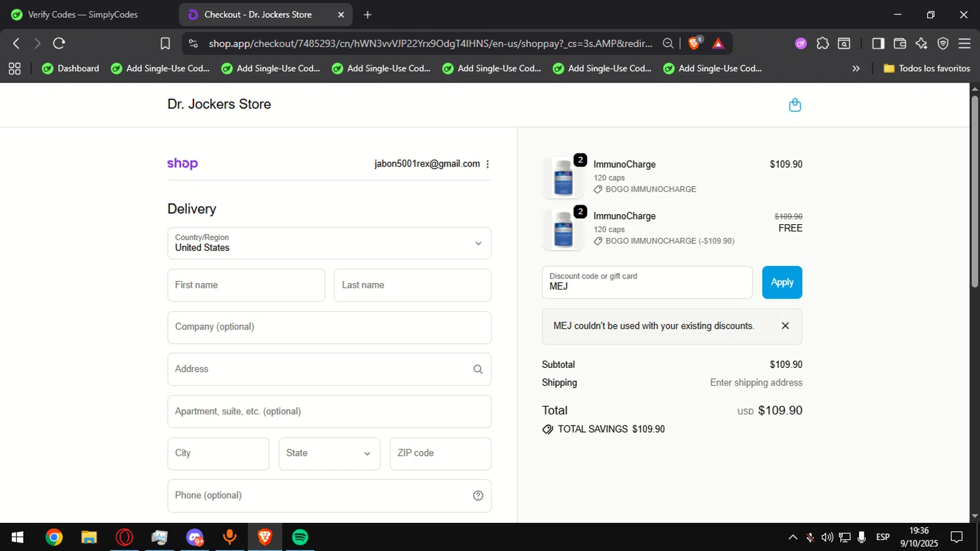Click the address search magnifier icon
This screenshot has height=551, width=980.
(478, 369)
